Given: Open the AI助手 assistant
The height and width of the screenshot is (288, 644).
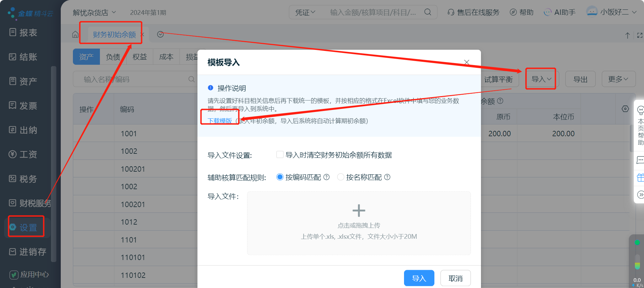Looking at the screenshot, I should pyautogui.click(x=560, y=12).
